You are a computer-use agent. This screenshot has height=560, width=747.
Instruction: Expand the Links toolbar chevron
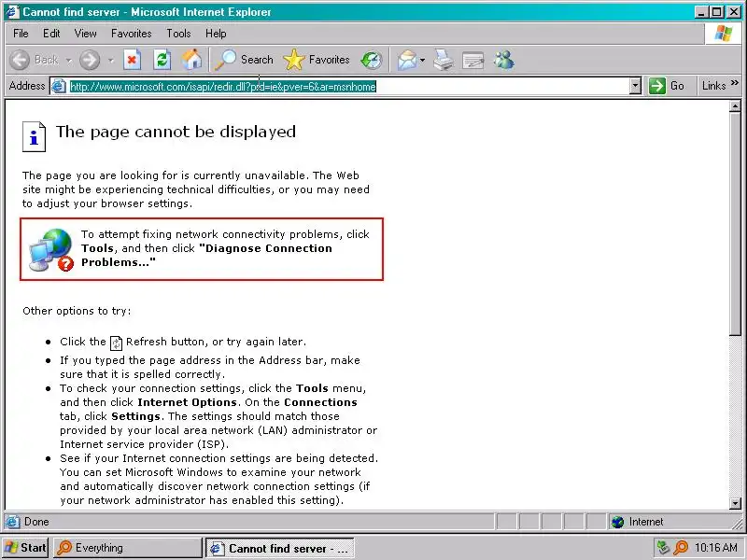coord(735,83)
